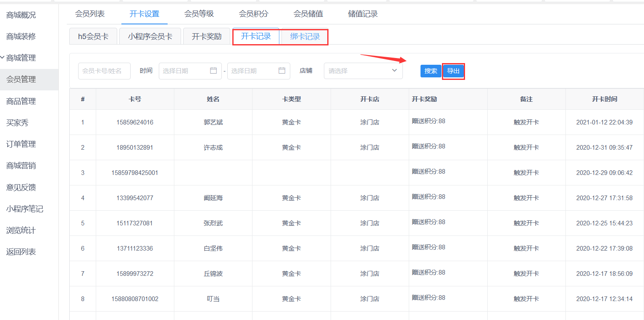Click the start 选择日期 field

click(x=190, y=71)
